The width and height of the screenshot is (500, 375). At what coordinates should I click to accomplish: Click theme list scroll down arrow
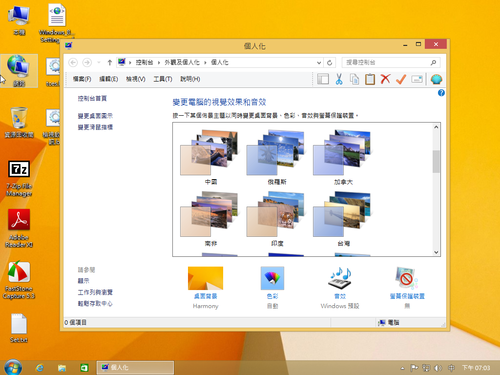pyautogui.click(x=436, y=252)
